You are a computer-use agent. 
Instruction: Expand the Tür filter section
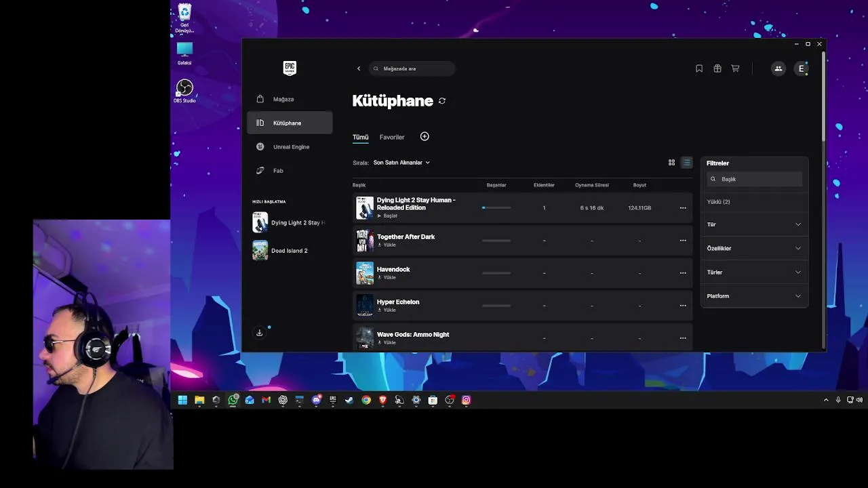pos(754,224)
